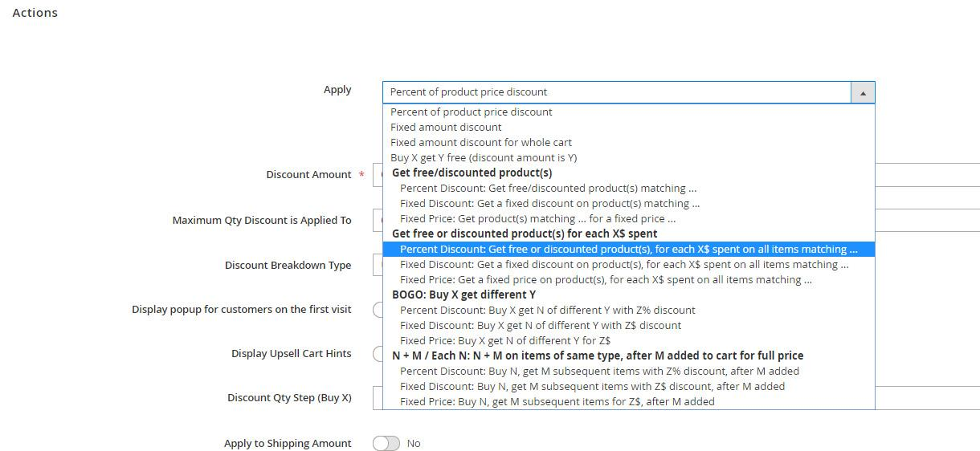Click the 'Get free/discounted product(s)' group header

pos(472,173)
